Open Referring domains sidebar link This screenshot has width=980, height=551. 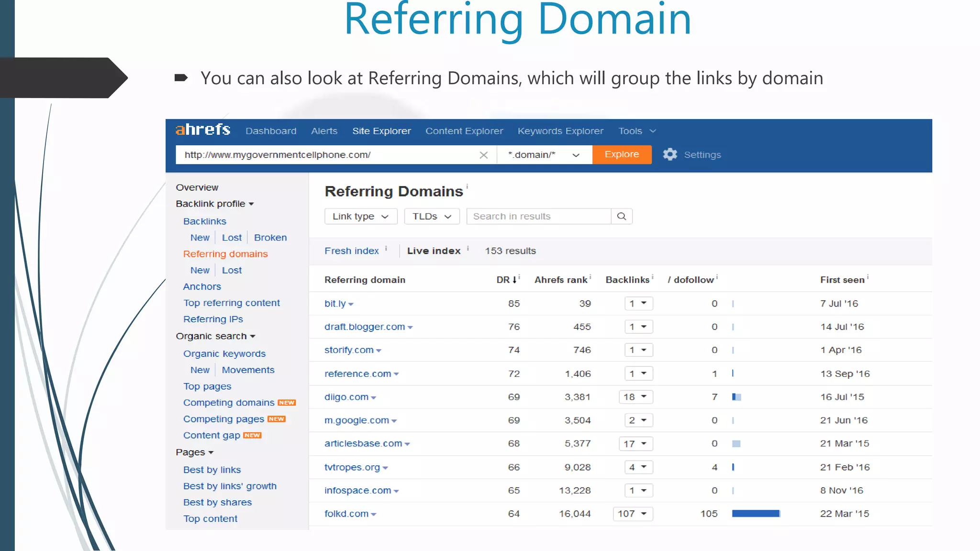tap(225, 254)
